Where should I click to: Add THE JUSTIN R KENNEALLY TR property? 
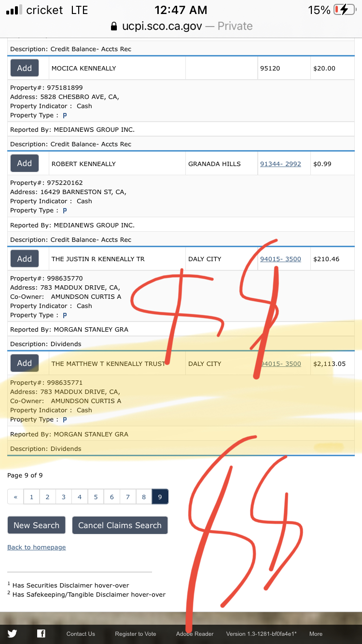[25, 259]
